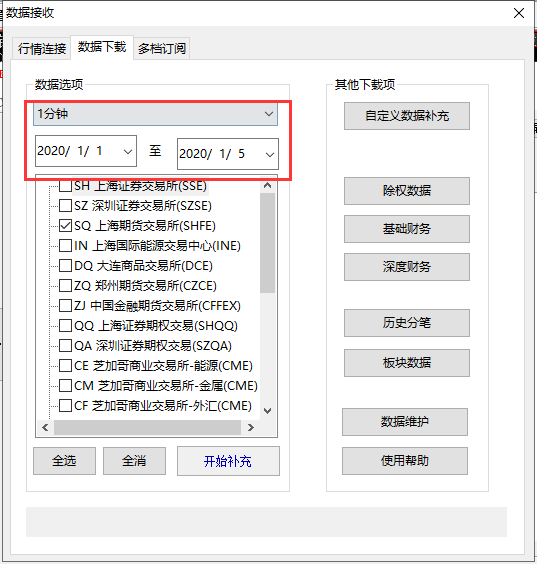Expand the start date 2020/1/1 picker
This screenshot has height=564, width=537.
click(128, 151)
